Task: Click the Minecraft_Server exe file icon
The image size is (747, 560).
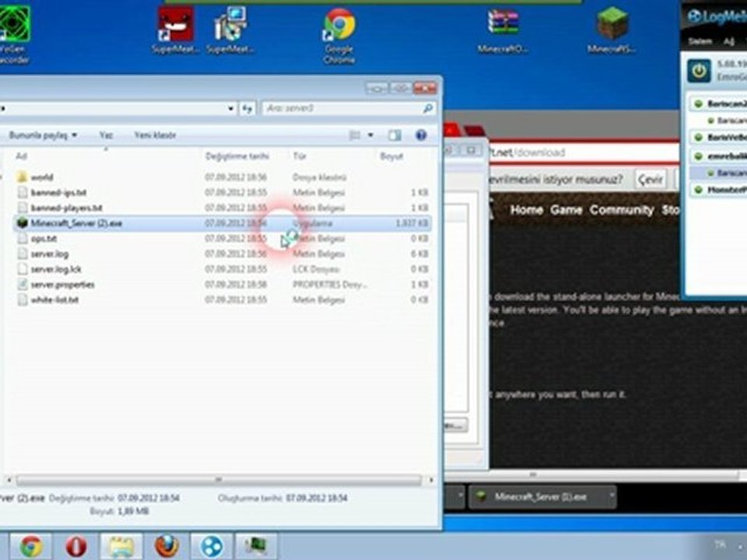Action: pyautogui.click(x=22, y=223)
